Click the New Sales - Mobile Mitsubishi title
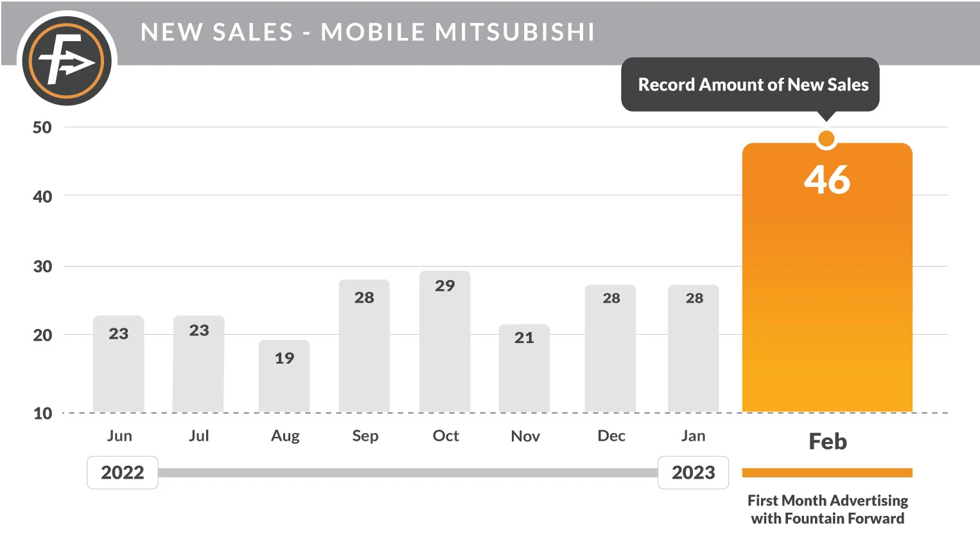The width and height of the screenshot is (980, 548). pyautogui.click(x=368, y=32)
